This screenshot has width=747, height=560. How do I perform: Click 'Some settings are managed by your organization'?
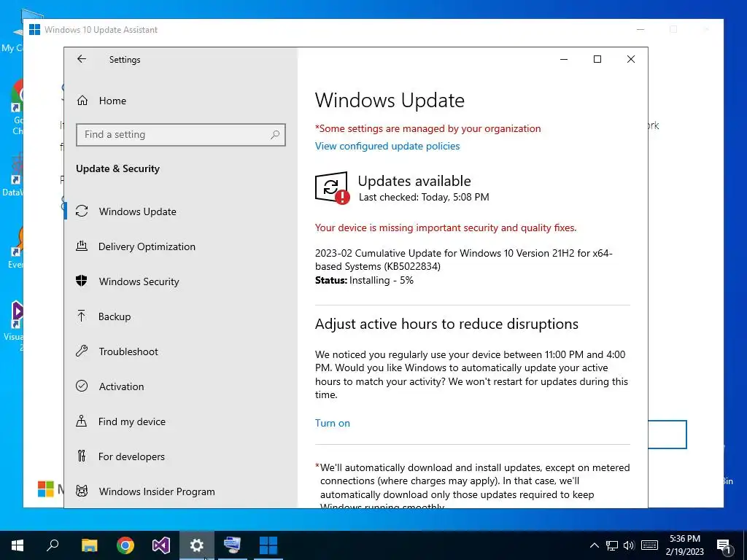click(x=427, y=128)
